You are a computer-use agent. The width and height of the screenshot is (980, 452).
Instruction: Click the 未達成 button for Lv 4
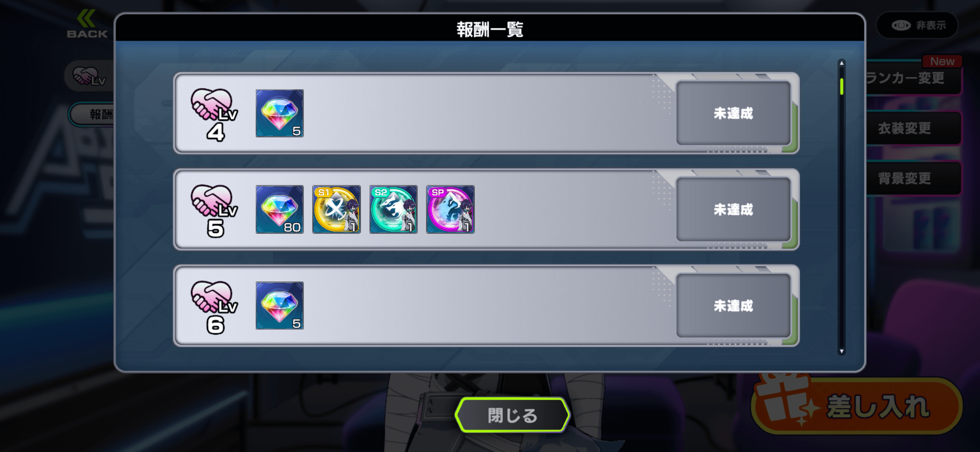click(x=733, y=113)
